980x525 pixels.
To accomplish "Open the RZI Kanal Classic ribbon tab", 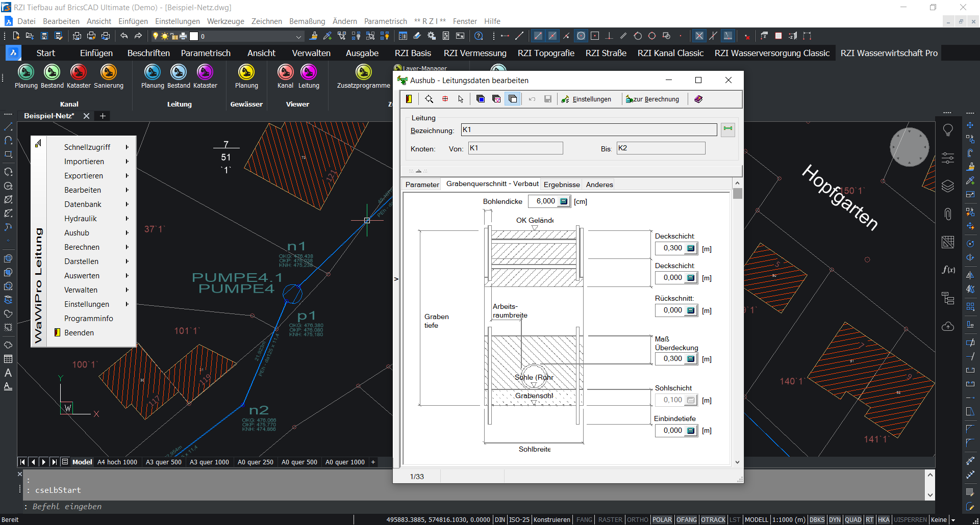I will click(670, 53).
